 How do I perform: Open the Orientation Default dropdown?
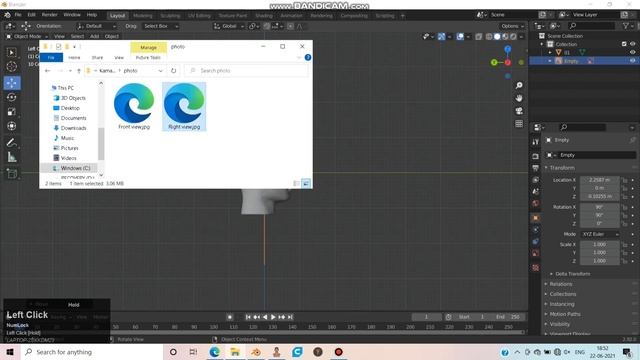96,26
